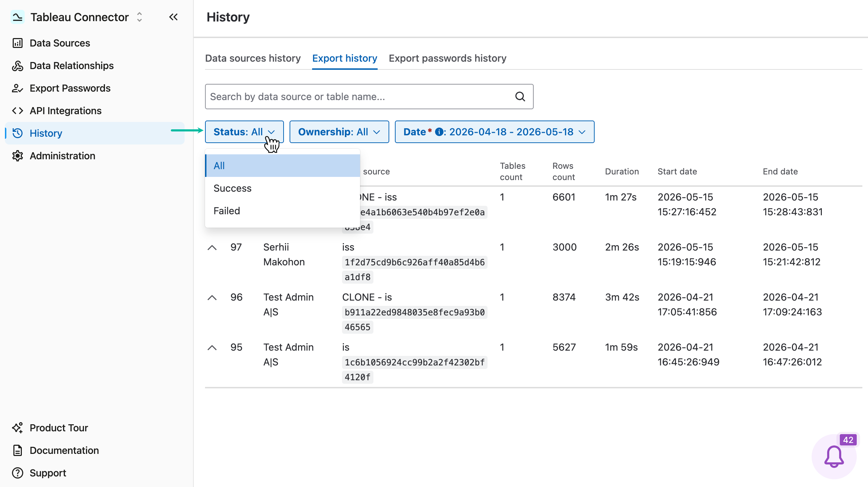868x487 pixels.
Task: Click start date 2026-04-21 17:05:41:856
Action: click(x=687, y=304)
